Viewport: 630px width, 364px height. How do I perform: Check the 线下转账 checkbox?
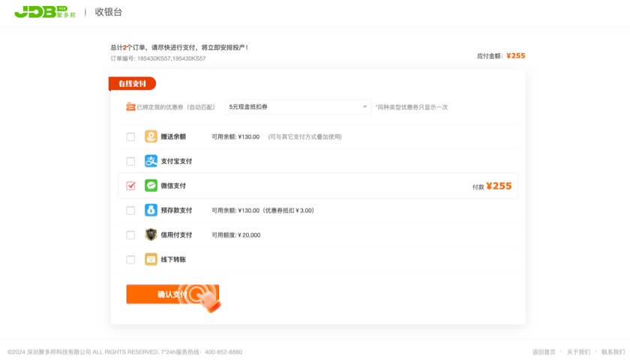(130, 260)
